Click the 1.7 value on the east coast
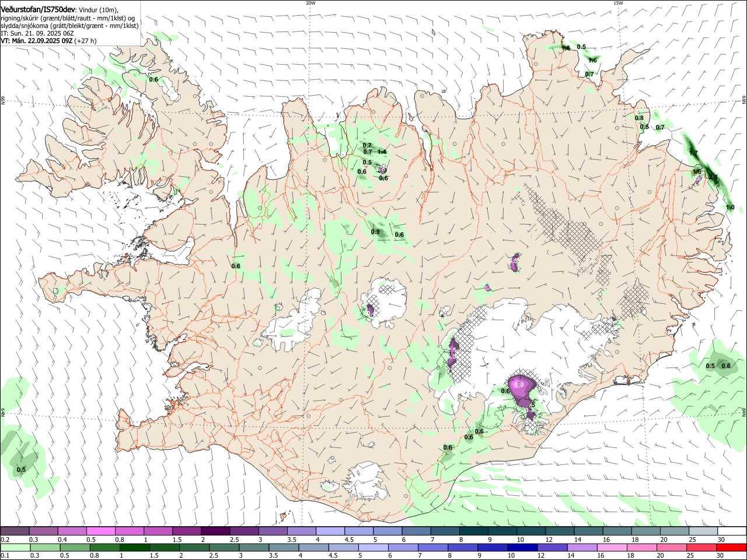This screenshot has height=560, width=747. pyautogui.click(x=693, y=153)
